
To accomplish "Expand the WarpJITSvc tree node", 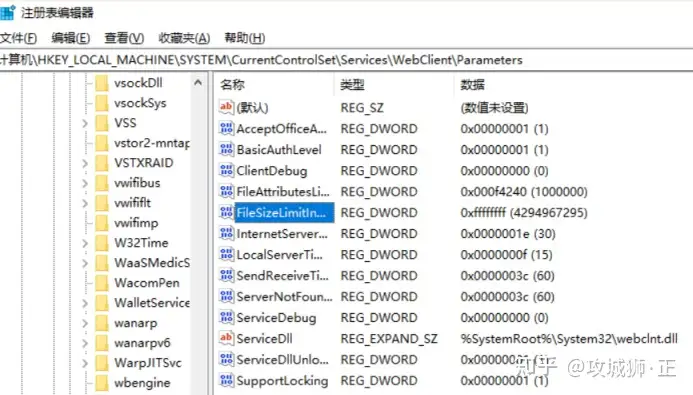I will (x=85, y=363).
